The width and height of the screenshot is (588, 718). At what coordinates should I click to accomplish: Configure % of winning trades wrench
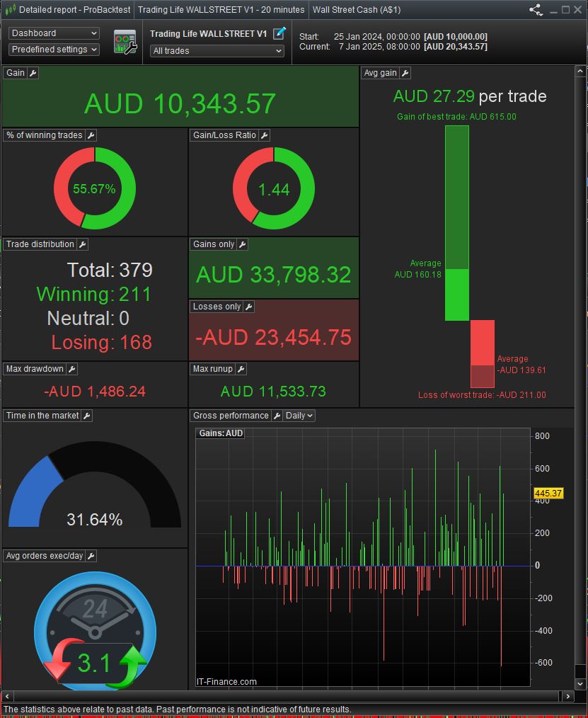pyautogui.click(x=91, y=135)
